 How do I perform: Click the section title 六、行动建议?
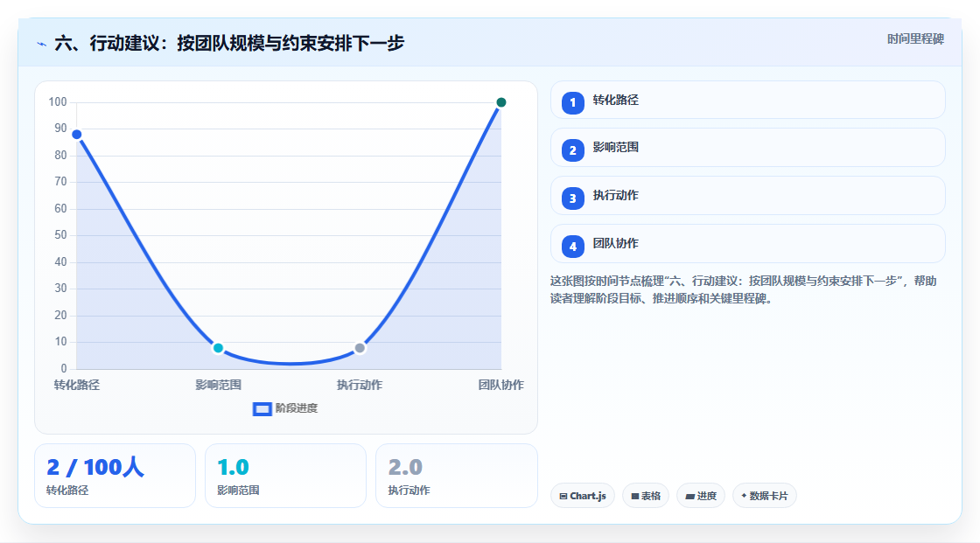(x=229, y=43)
